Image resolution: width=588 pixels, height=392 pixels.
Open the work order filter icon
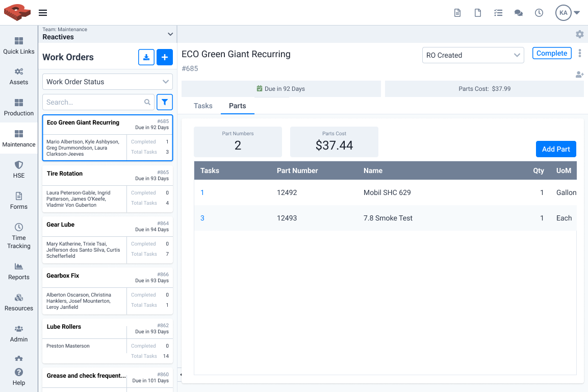pos(164,102)
